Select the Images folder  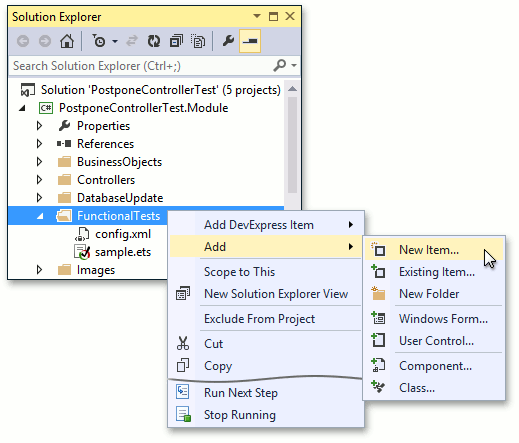[96, 270]
